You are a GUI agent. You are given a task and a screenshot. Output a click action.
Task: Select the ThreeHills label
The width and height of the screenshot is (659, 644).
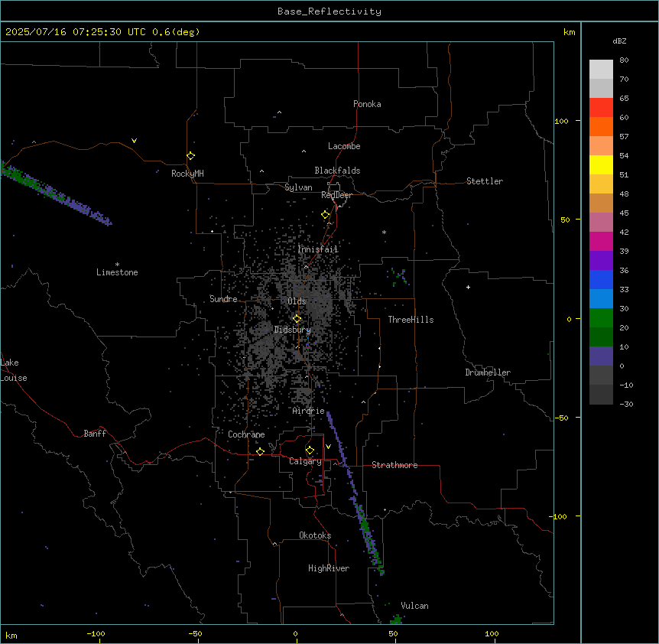tap(411, 320)
